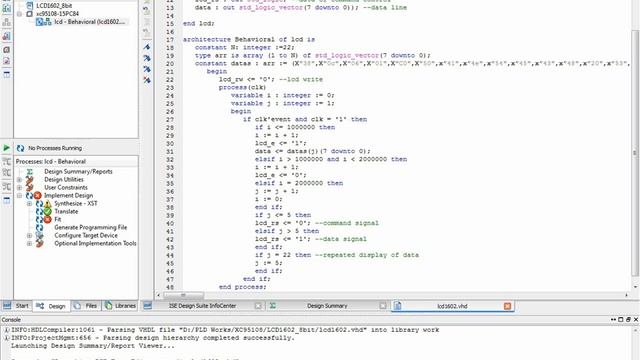
Task: Close the Design Summary tab
Action: [x=382, y=306]
